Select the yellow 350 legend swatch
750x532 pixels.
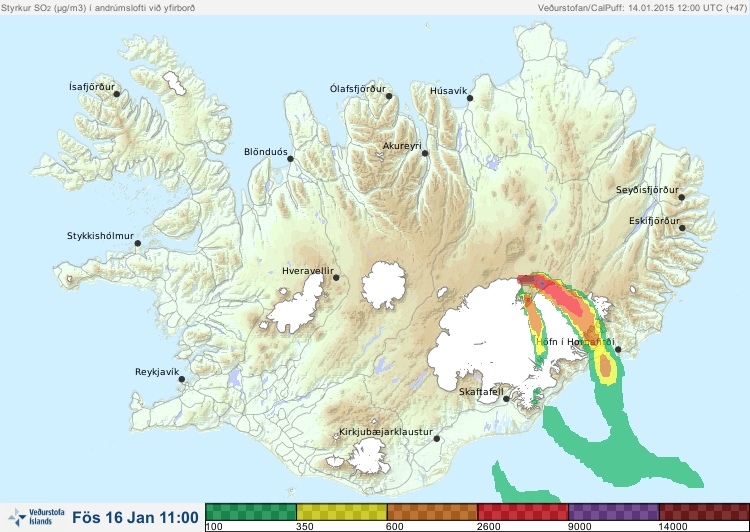click(342, 512)
